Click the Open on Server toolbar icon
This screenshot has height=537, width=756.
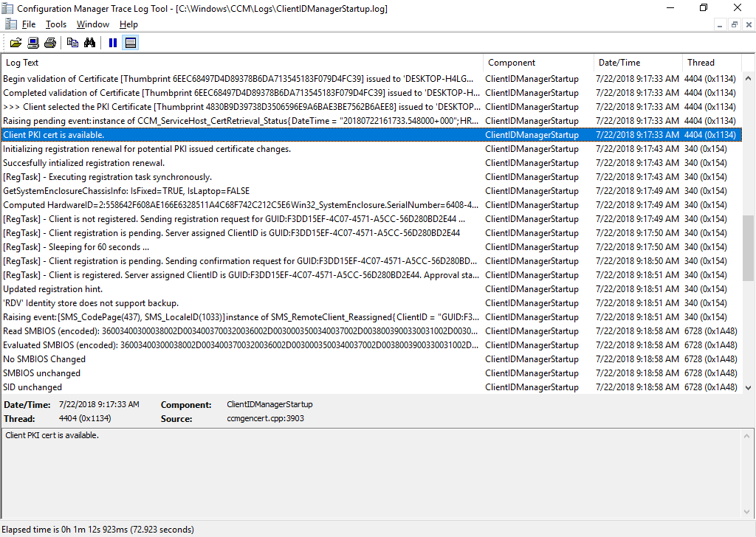(x=33, y=43)
